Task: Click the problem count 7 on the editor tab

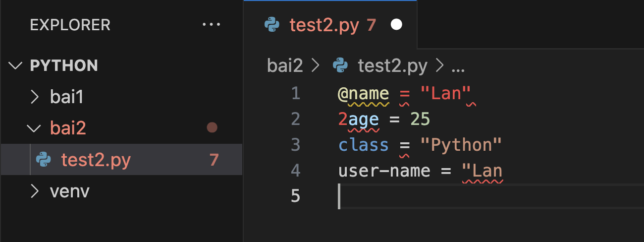Action: tap(372, 24)
